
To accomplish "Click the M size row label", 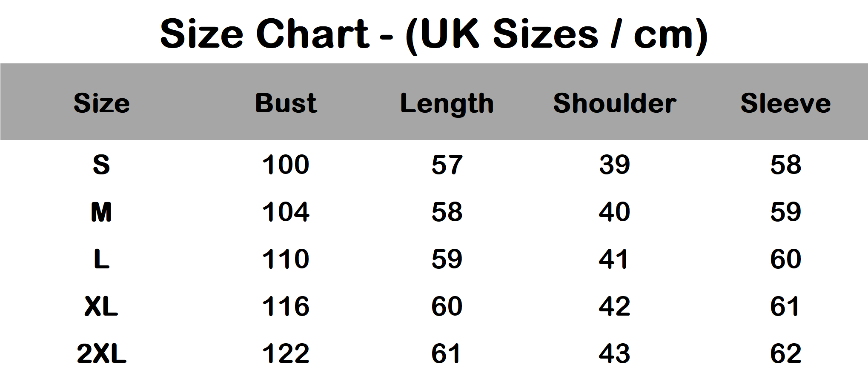I will 101,212.
